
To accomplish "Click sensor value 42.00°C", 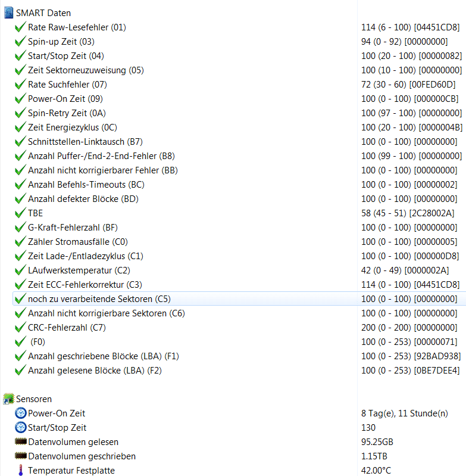I will [x=376, y=470].
